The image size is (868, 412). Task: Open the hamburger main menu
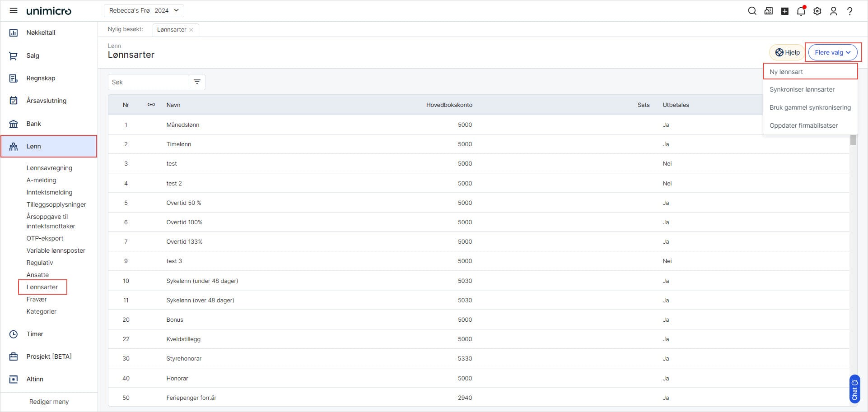point(14,10)
